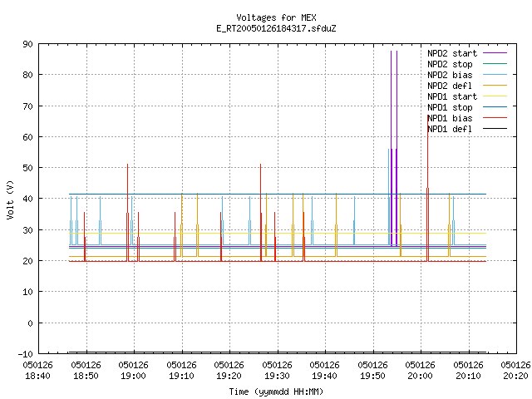Click the flat black NPD1 defl line at -10 volts
Image resolution: width=532 pixels, height=399 pixels.
point(278,352)
